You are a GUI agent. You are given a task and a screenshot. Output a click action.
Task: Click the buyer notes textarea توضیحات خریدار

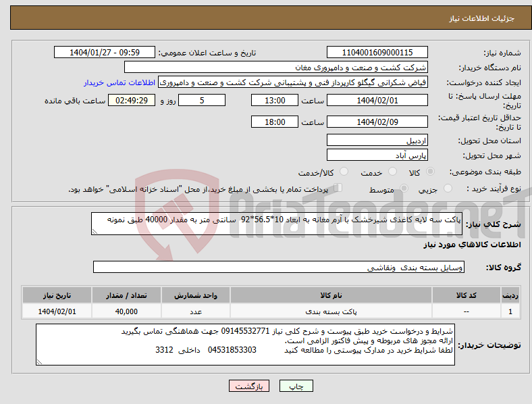pos(245,345)
